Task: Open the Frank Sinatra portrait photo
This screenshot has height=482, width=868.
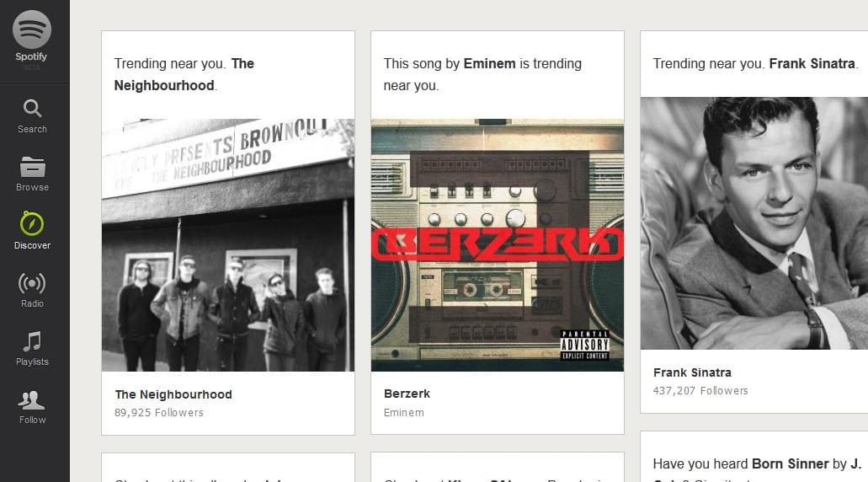Action: click(x=754, y=223)
